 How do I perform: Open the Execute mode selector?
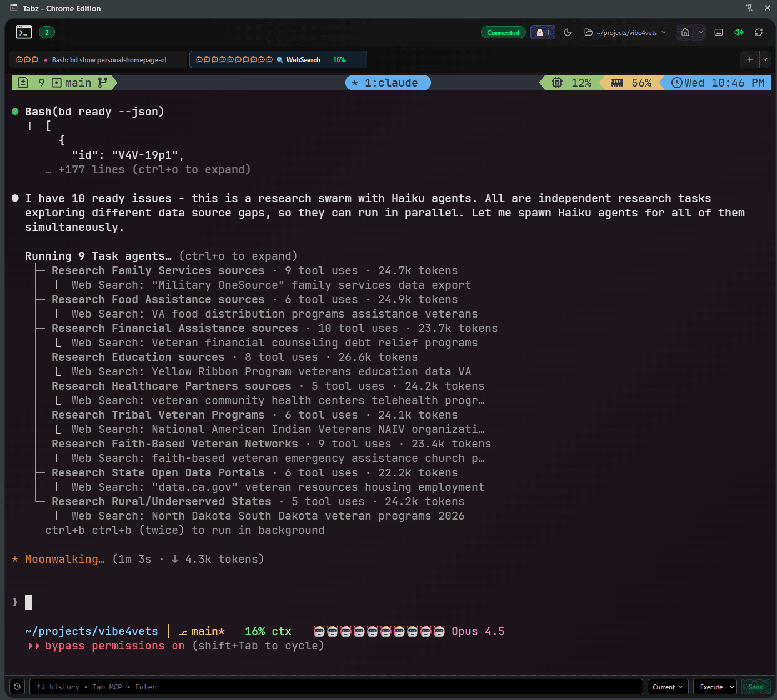tap(715, 687)
